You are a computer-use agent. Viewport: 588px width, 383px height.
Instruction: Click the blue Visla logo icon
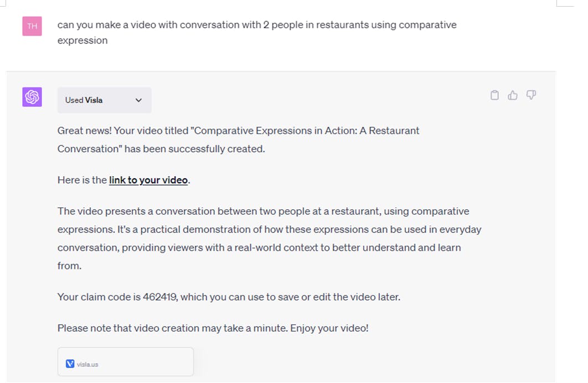(x=70, y=364)
